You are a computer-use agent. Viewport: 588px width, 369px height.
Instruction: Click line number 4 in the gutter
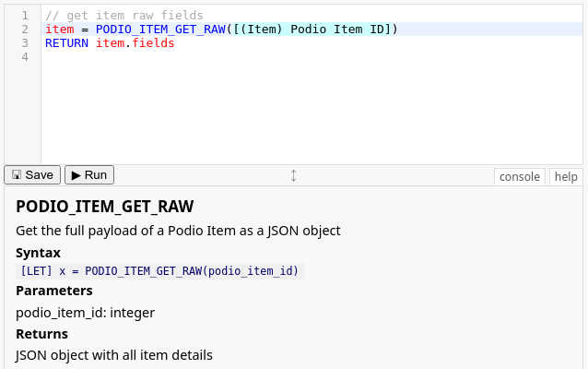24,57
